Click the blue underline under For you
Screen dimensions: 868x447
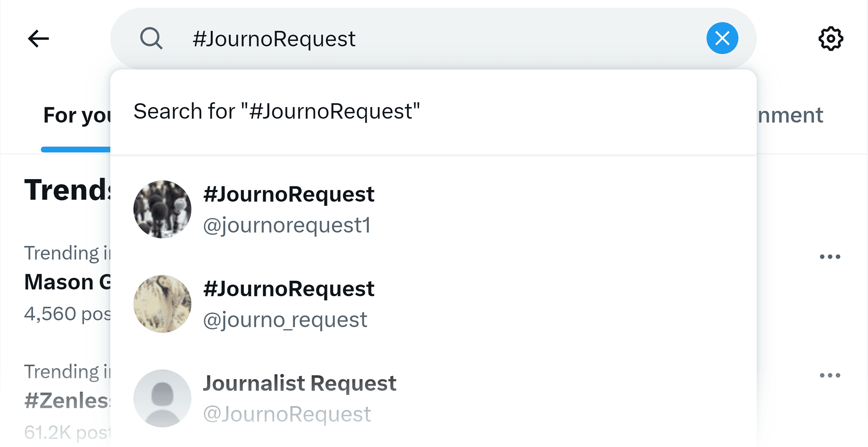pos(75,149)
